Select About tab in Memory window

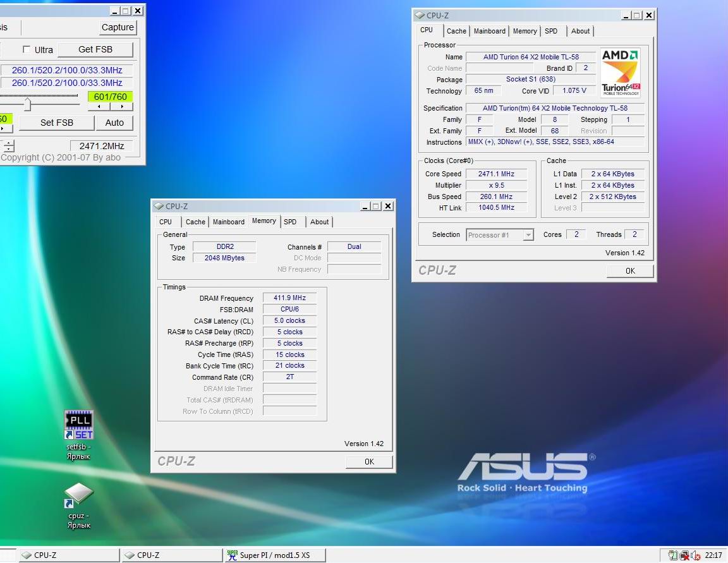pyautogui.click(x=319, y=222)
